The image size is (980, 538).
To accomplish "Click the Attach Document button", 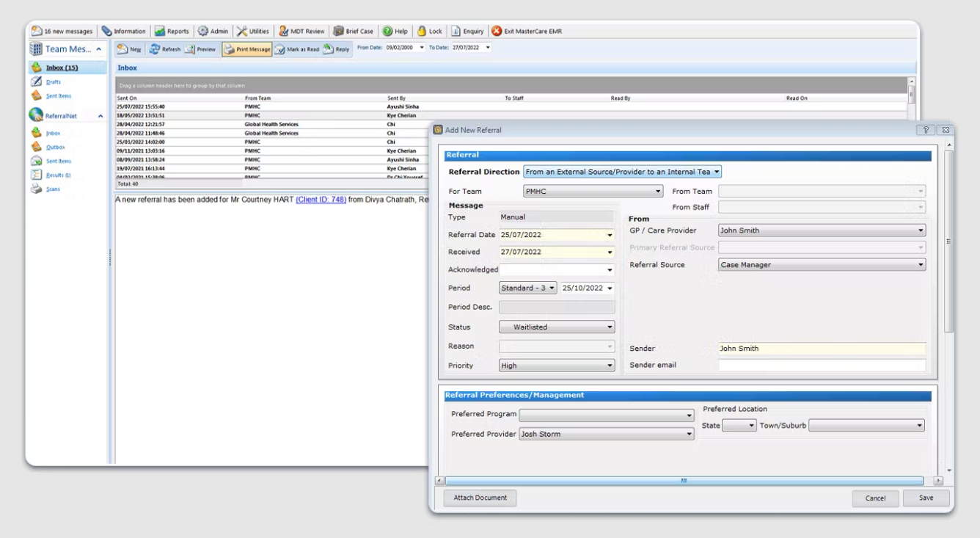I will (480, 498).
